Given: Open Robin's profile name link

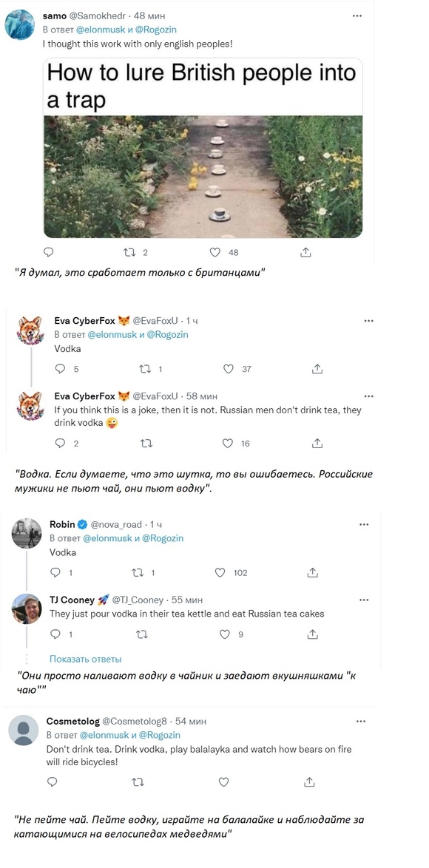Looking at the screenshot, I should (62, 524).
